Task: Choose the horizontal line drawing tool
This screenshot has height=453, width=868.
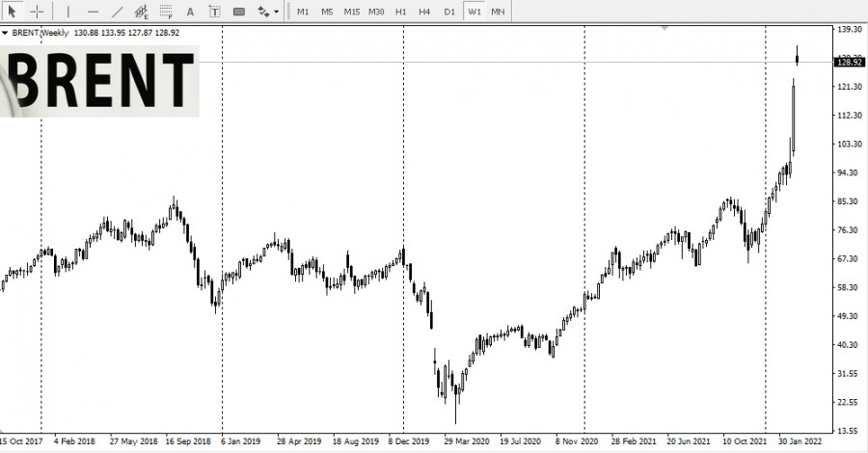Action: coord(93,11)
